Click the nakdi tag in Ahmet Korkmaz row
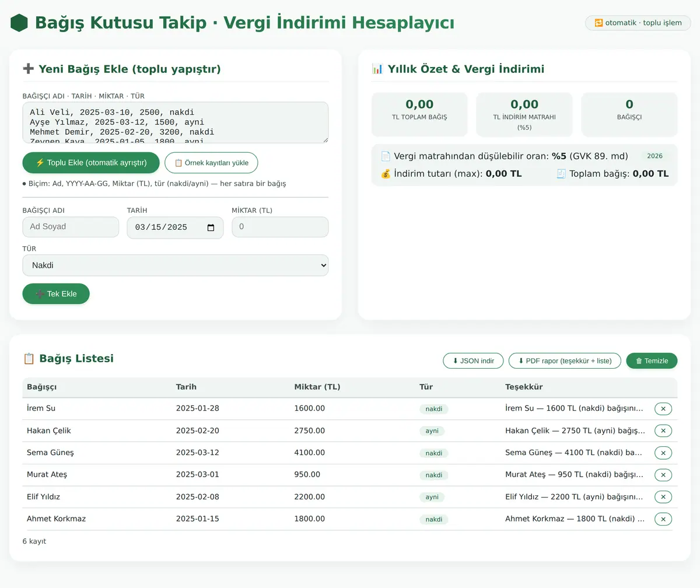Viewport: 700px width, 588px height. [433, 519]
